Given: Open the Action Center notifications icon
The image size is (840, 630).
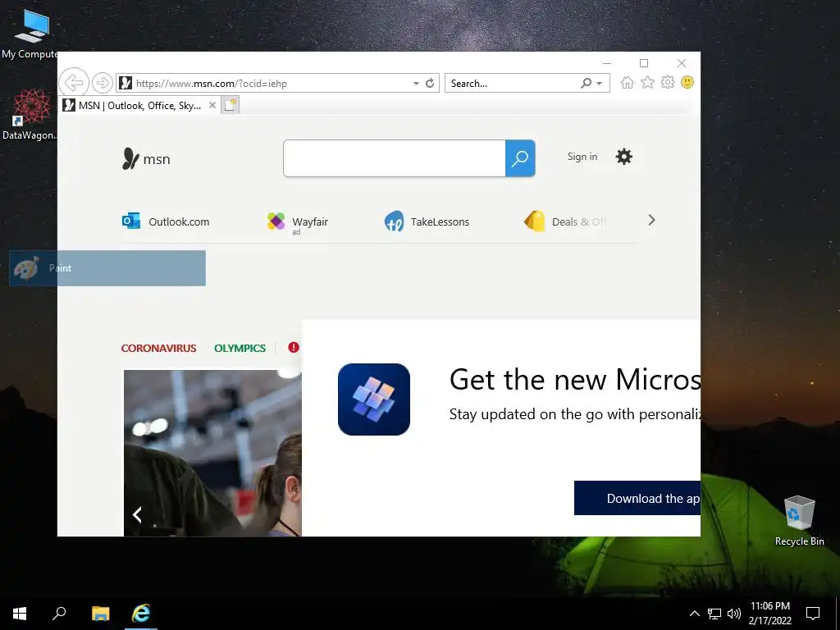Looking at the screenshot, I should pos(813,614).
